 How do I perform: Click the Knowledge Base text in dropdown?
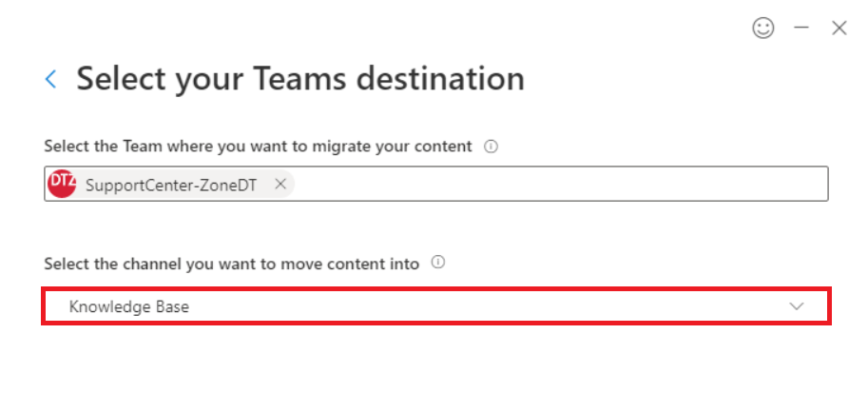click(129, 306)
